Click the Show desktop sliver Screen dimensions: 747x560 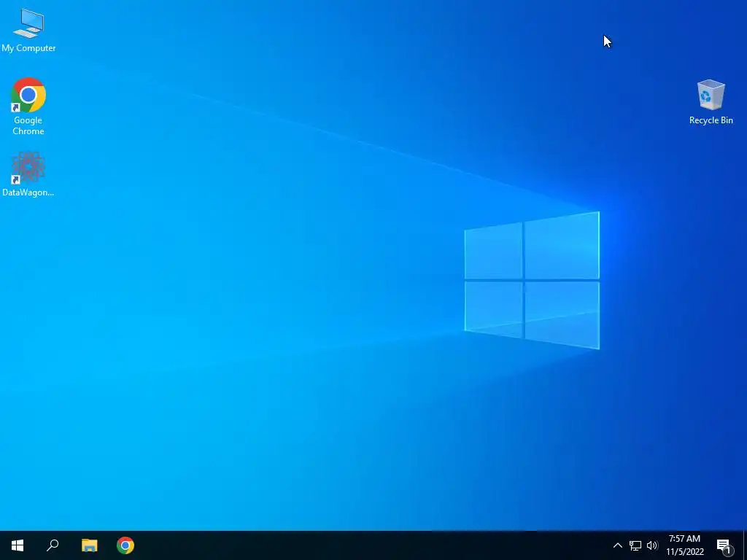745,545
